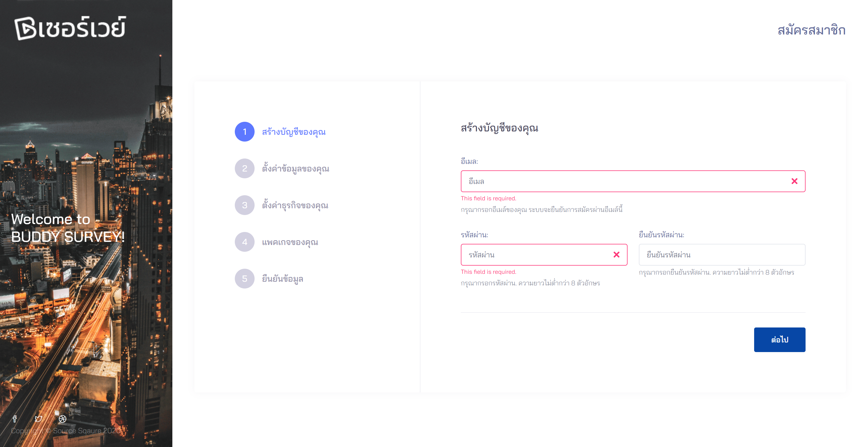Switch to the ตั้งค่าข้อมูลของคุณ step

(x=296, y=168)
